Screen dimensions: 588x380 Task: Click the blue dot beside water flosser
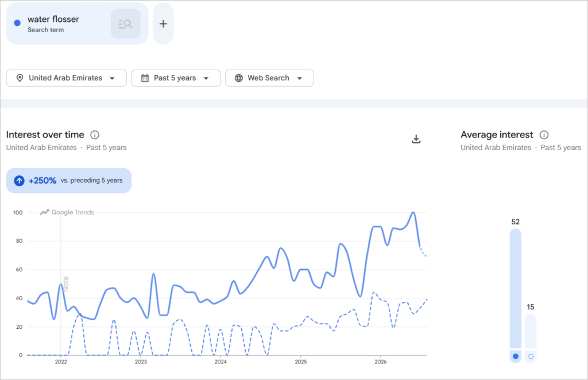(x=17, y=23)
